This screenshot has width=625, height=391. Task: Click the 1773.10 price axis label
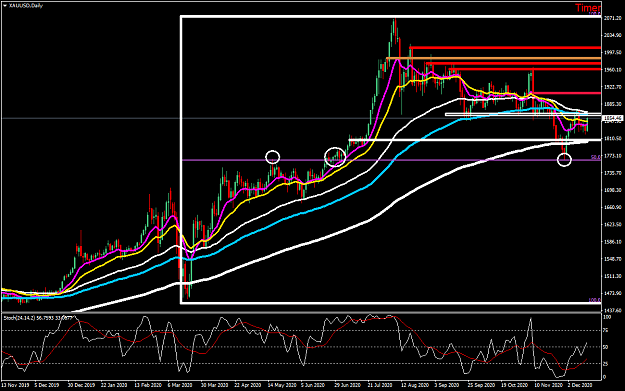[613, 156]
